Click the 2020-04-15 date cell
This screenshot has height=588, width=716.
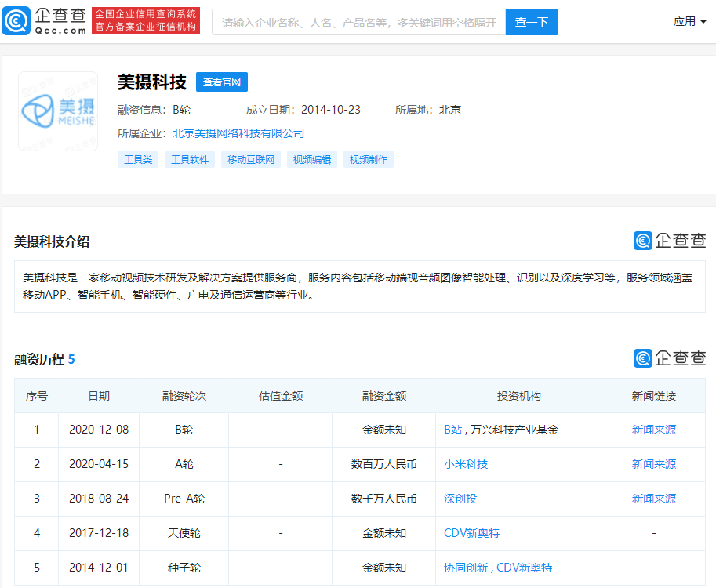[x=99, y=464]
